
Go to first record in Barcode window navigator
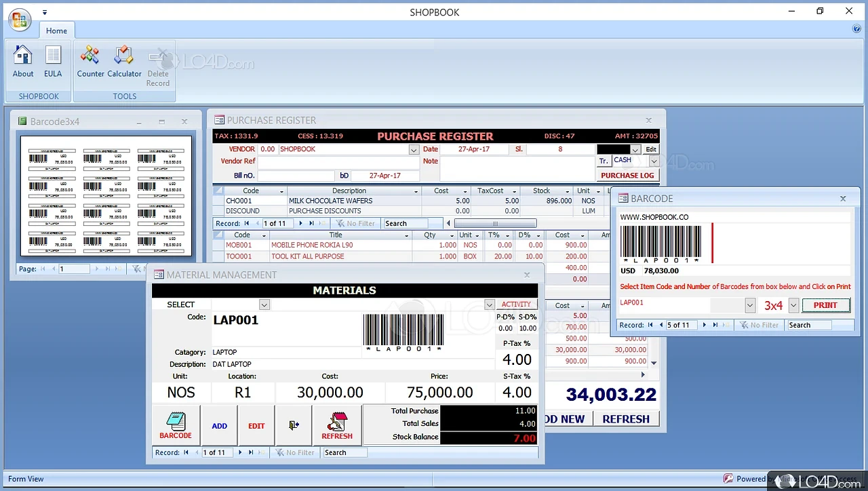[x=651, y=325]
